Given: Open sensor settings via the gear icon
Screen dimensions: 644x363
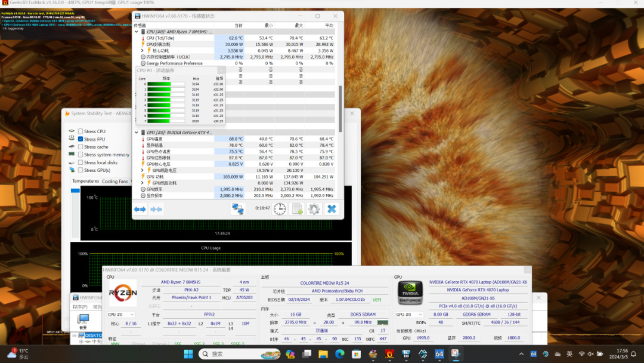Looking at the screenshot, I should [314, 209].
